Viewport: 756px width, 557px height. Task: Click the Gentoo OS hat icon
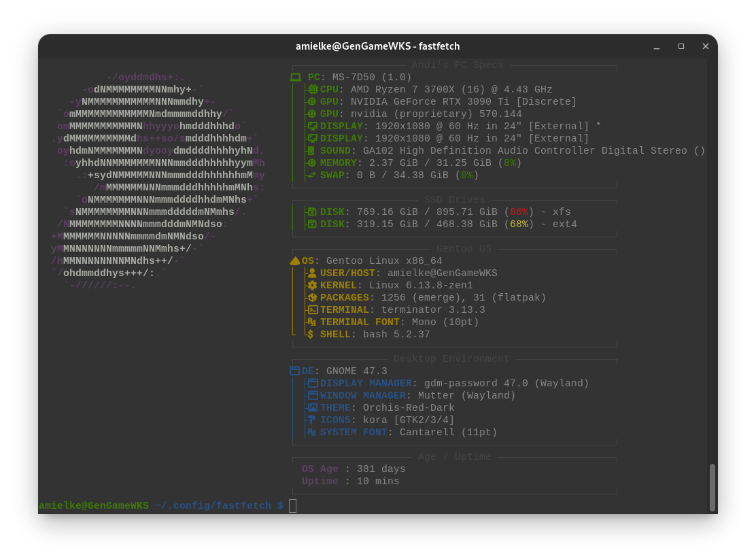pyautogui.click(x=295, y=261)
